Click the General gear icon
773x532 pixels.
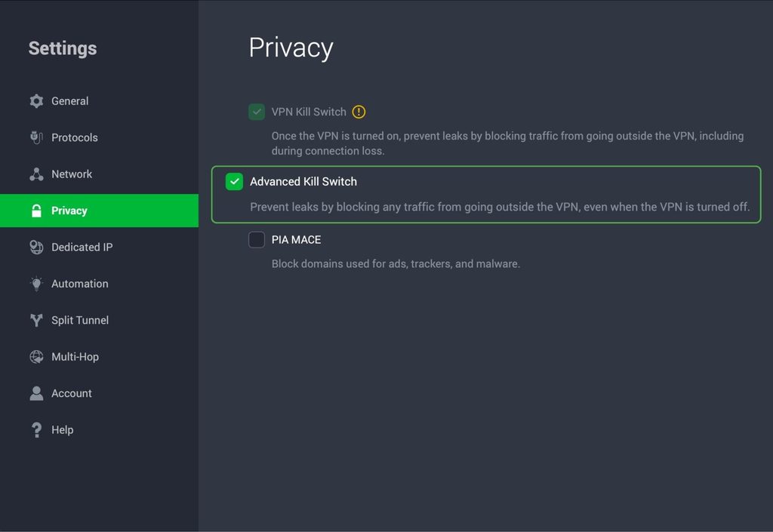36,101
